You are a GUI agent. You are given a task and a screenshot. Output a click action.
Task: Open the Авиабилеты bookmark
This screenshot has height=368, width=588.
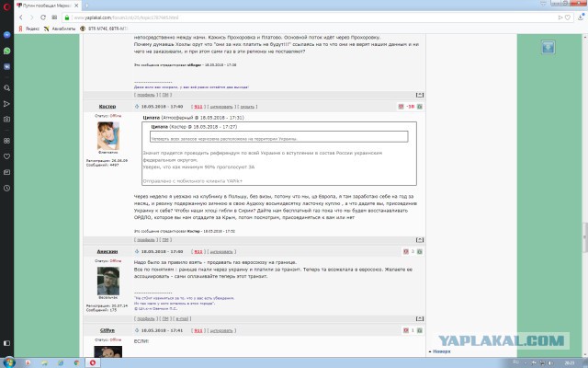(x=60, y=29)
